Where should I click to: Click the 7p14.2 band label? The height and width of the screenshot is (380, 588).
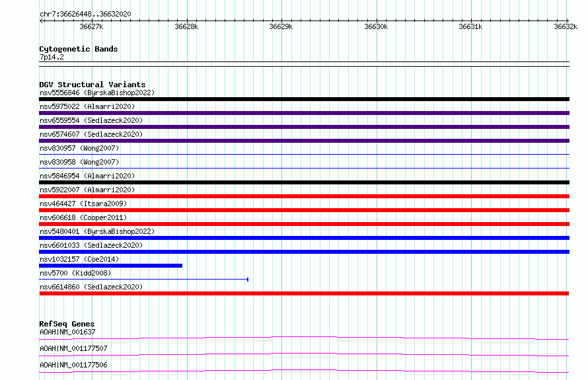(x=52, y=57)
